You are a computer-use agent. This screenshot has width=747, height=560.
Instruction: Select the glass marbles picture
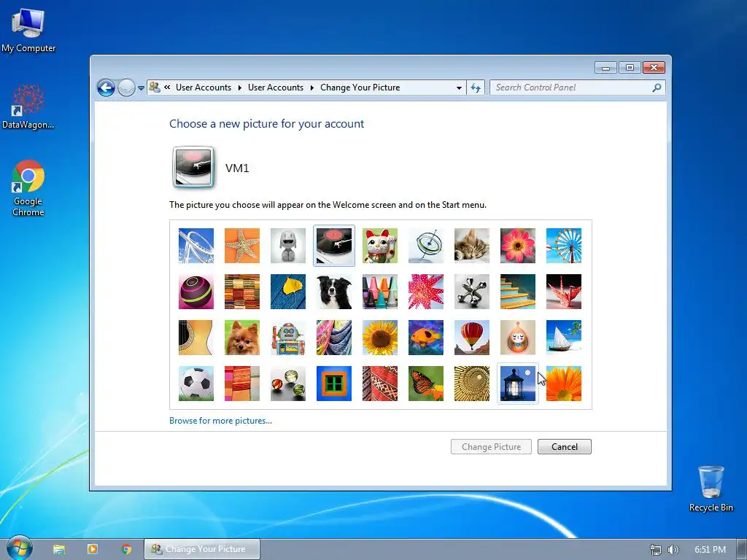tap(287, 384)
